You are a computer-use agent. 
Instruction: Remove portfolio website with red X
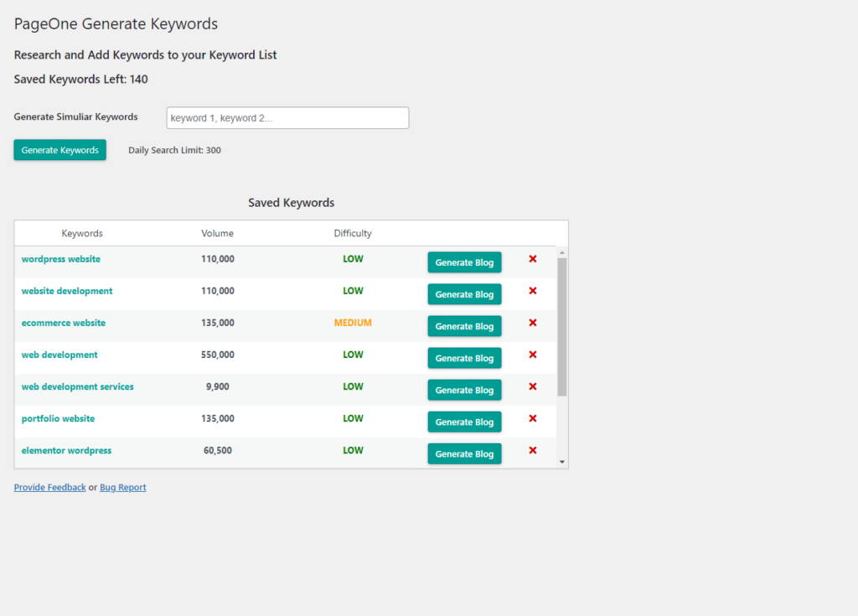point(532,418)
